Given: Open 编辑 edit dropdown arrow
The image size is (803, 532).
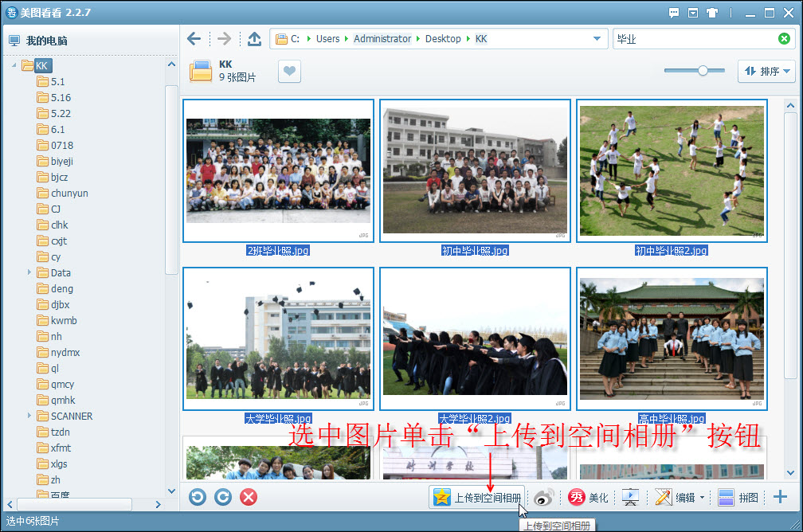Looking at the screenshot, I should [702, 497].
